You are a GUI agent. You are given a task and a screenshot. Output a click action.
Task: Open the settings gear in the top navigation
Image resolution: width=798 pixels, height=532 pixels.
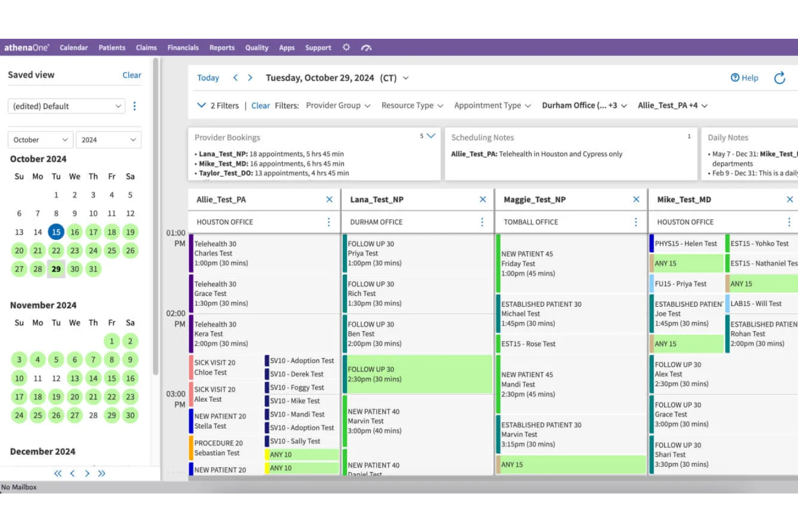pos(346,47)
